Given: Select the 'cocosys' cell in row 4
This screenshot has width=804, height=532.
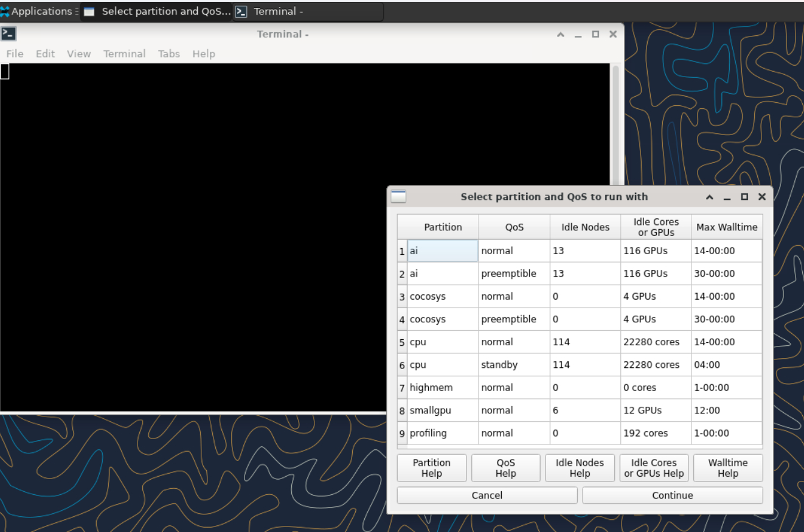Looking at the screenshot, I should pyautogui.click(x=443, y=319).
